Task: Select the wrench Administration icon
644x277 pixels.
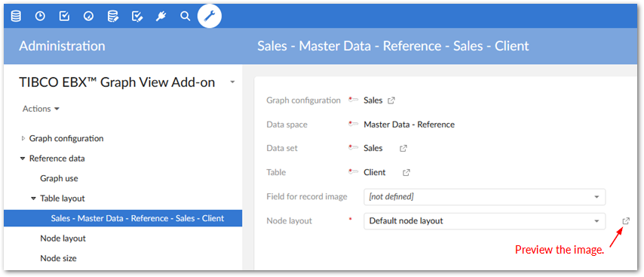Action: [210, 16]
